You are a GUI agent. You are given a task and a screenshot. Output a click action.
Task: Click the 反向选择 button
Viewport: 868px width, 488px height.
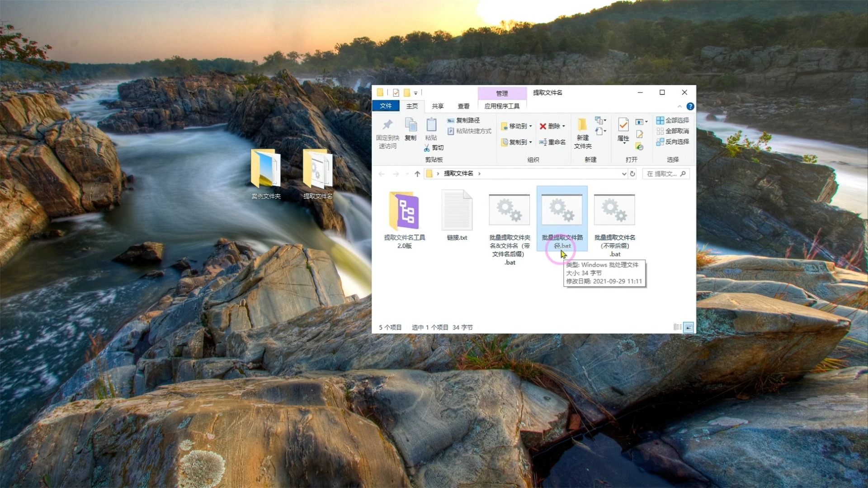click(673, 142)
